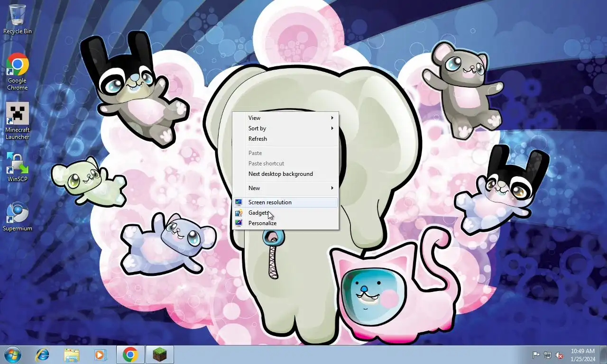Launch Windows Media Player from taskbar

[x=101, y=355]
